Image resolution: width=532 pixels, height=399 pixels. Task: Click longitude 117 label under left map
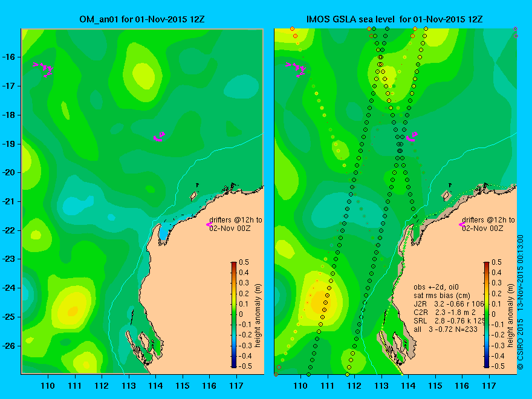(x=236, y=386)
